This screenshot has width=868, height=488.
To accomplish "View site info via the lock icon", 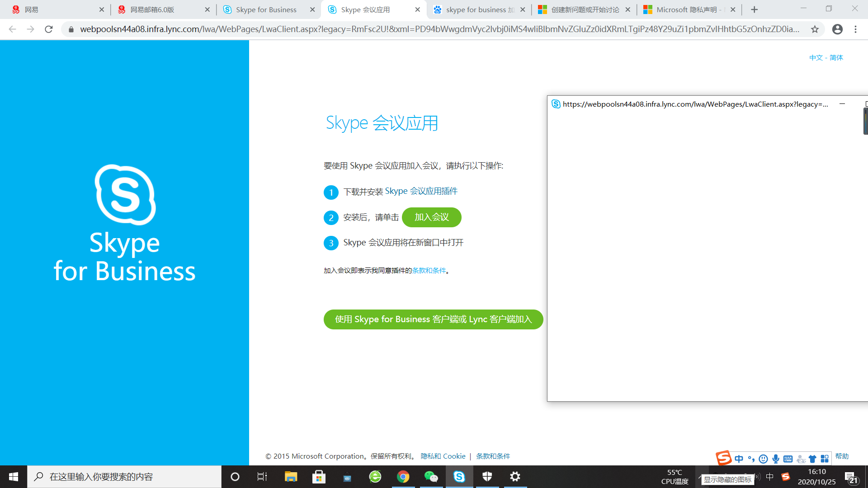I will click(71, 29).
